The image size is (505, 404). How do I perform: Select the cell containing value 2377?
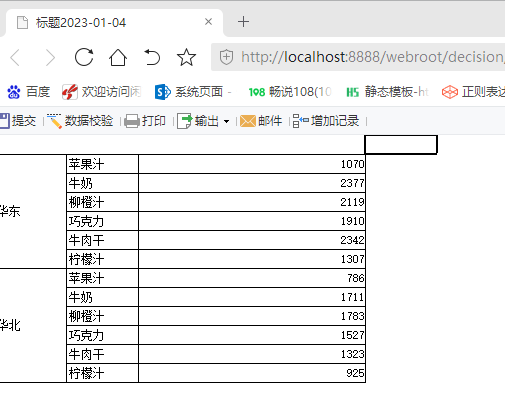pyautogui.click(x=252, y=183)
